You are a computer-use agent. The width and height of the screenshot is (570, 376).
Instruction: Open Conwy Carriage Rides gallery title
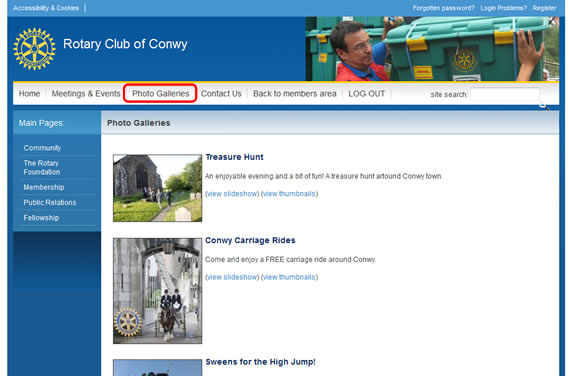tap(250, 240)
